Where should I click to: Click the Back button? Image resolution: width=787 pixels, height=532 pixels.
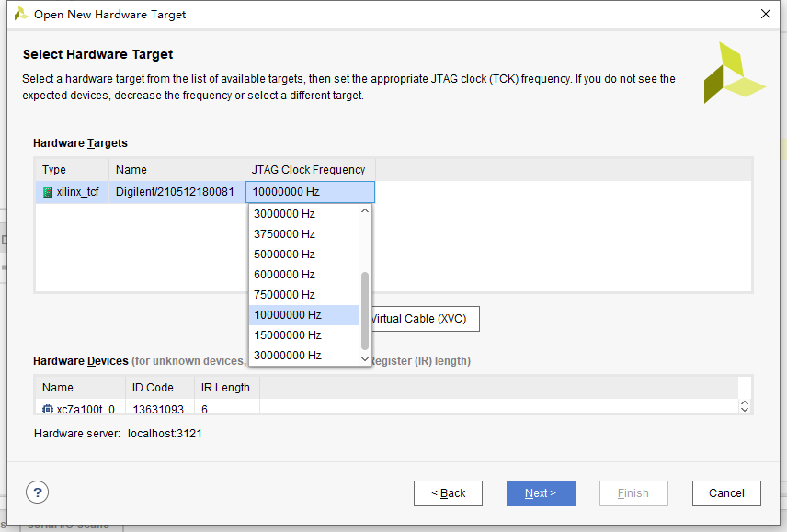coord(448,492)
